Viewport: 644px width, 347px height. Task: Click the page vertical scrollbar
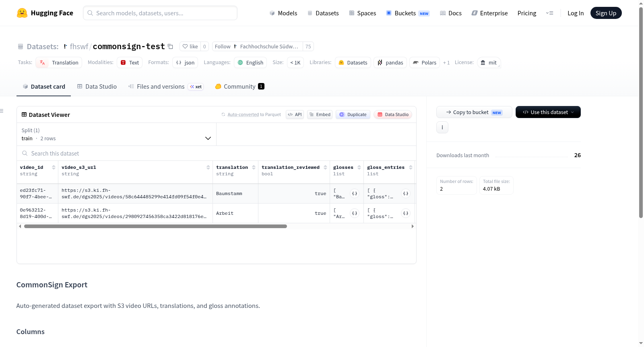pyautogui.click(x=641, y=112)
